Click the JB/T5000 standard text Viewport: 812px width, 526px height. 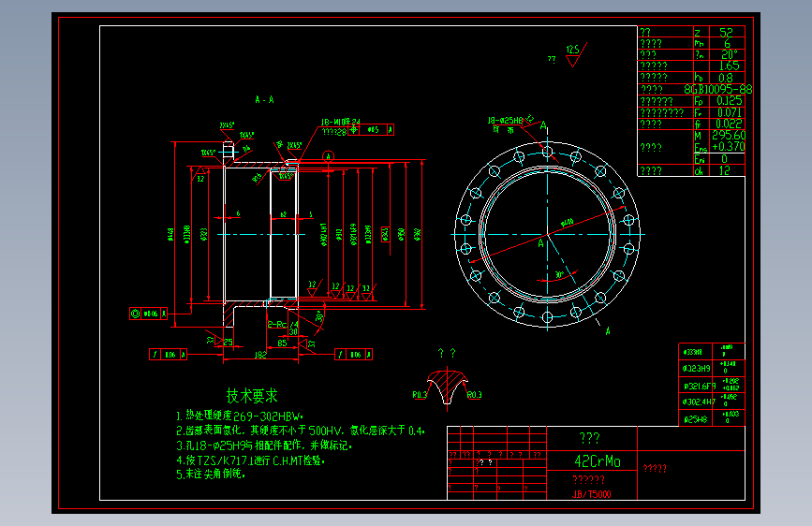point(591,494)
